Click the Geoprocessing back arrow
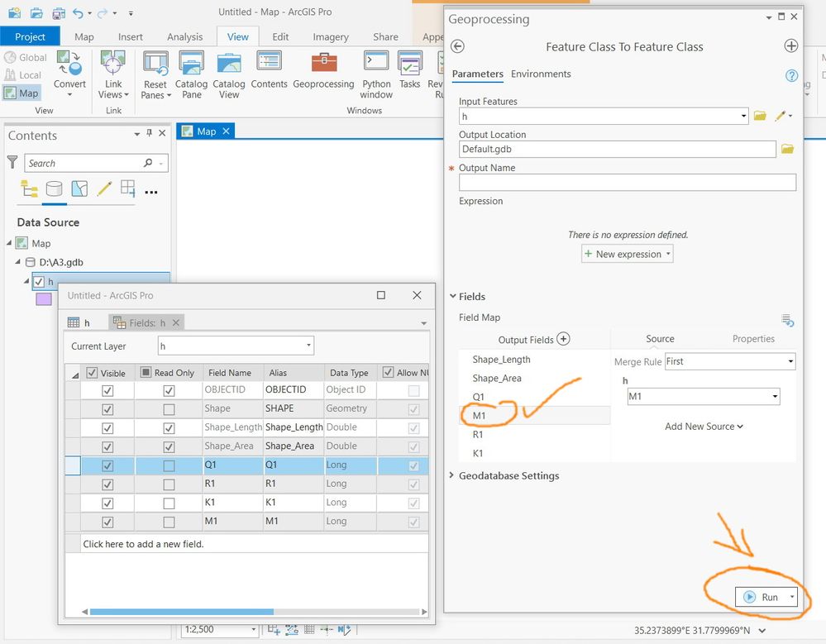Viewport: 826px width, 644px height. (458, 46)
